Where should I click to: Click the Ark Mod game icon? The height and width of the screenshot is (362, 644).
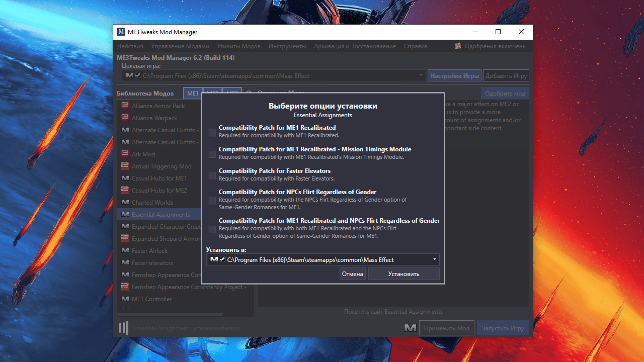(x=125, y=154)
